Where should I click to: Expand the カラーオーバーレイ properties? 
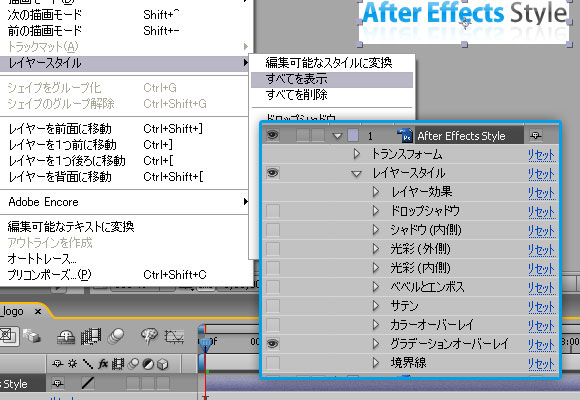click(376, 325)
